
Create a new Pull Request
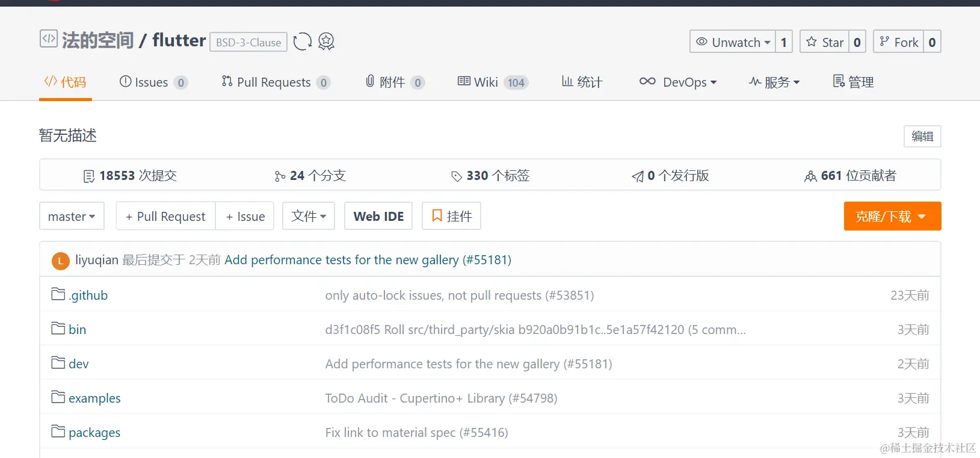165,216
